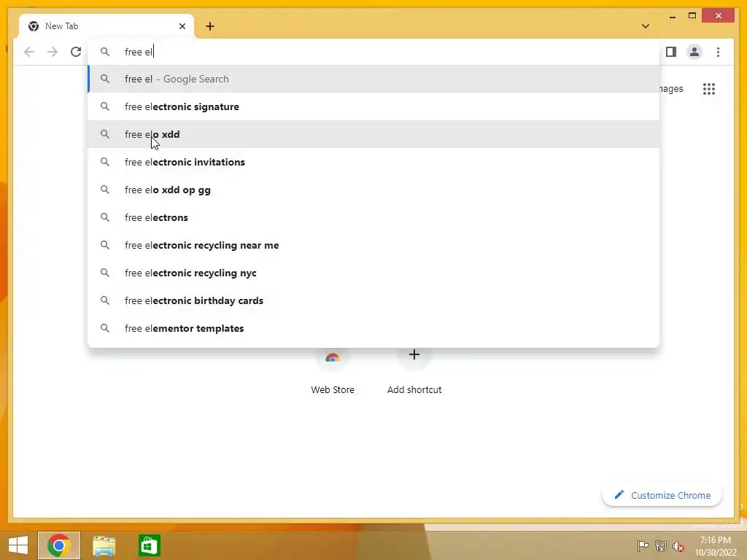Click the address bar text 'free el'
Screen dimensions: 747x560
click(x=139, y=52)
